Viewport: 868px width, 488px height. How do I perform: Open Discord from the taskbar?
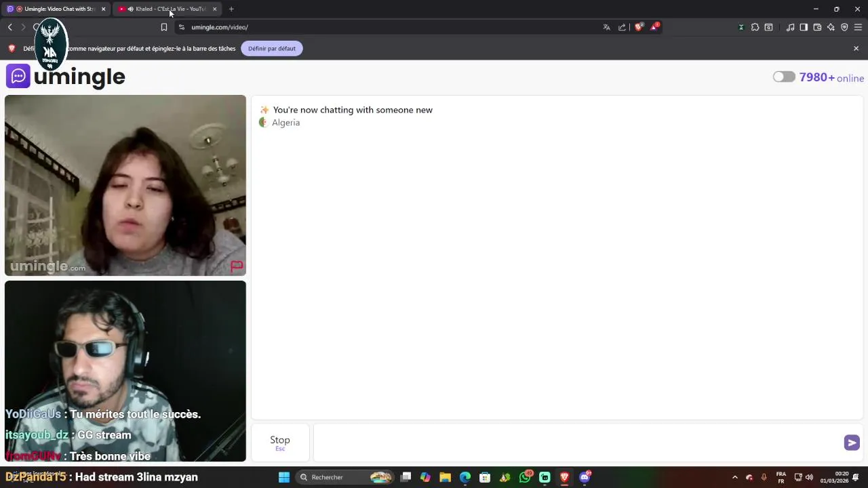[585, 477]
